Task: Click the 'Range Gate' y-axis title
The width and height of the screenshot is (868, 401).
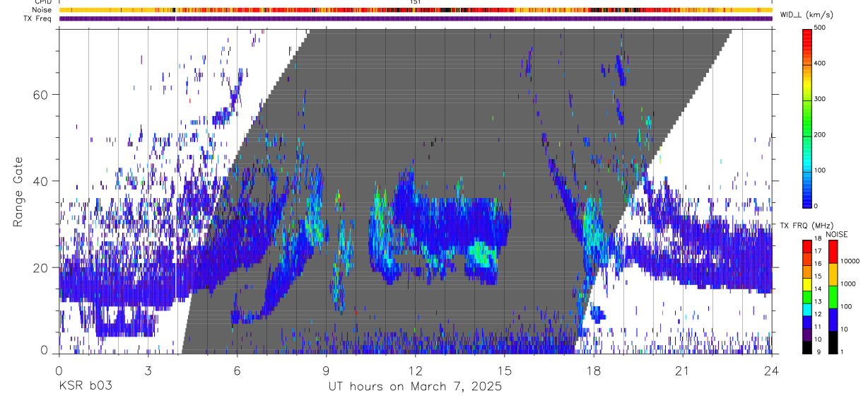Action: pyautogui.click(x=18, y=192)
